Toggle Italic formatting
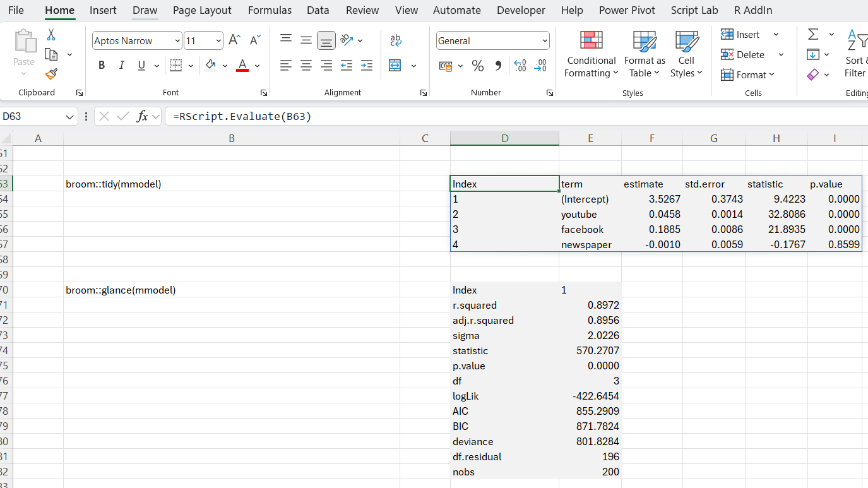 pos(121,65)
